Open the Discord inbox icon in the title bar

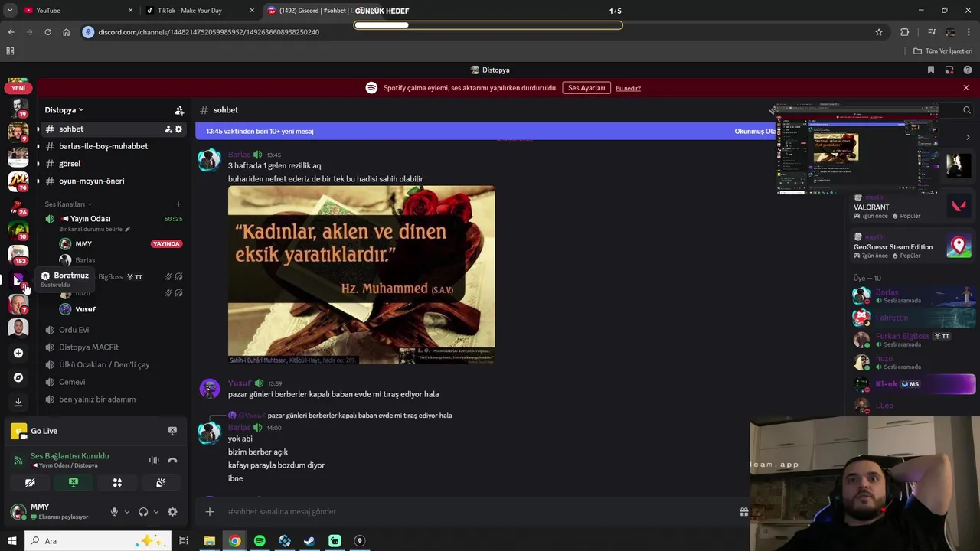[949, 70]
